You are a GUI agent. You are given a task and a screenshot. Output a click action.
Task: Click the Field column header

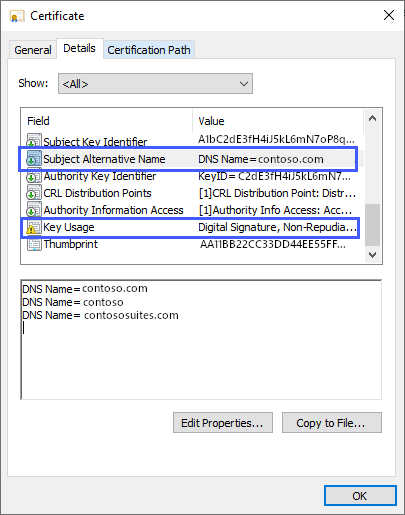point(107,121)
